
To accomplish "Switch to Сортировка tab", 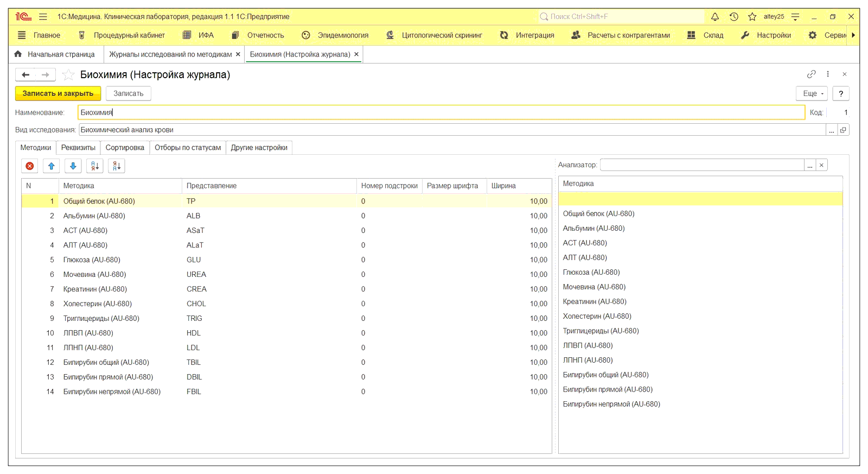I will tap(125, 148).
